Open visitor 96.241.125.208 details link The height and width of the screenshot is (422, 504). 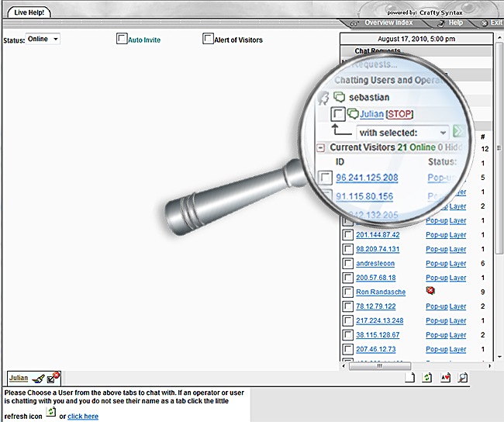point(367,178)
